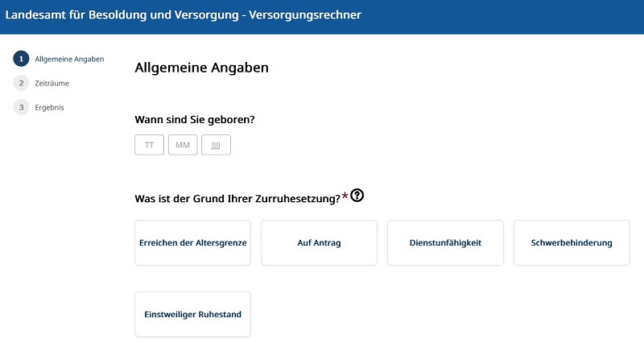
Task: Open the Ergebnis step label
Action: (x=49, y=108)
